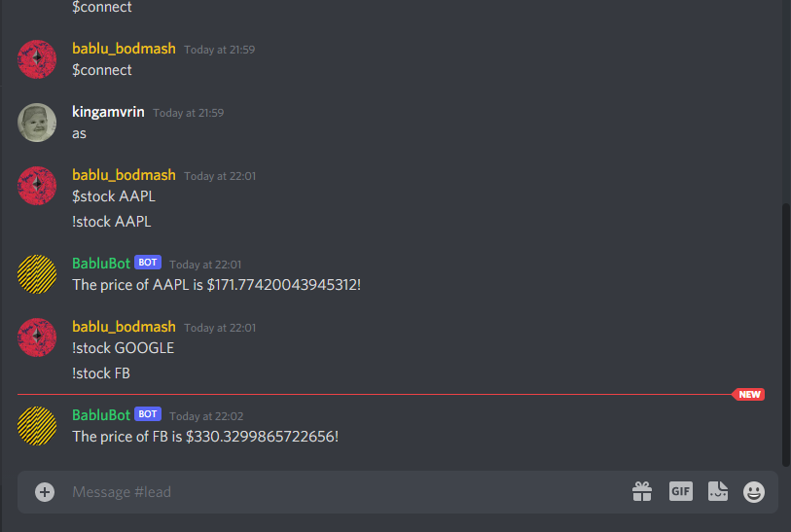Open the attachment plus button

(x=45, y=492)
